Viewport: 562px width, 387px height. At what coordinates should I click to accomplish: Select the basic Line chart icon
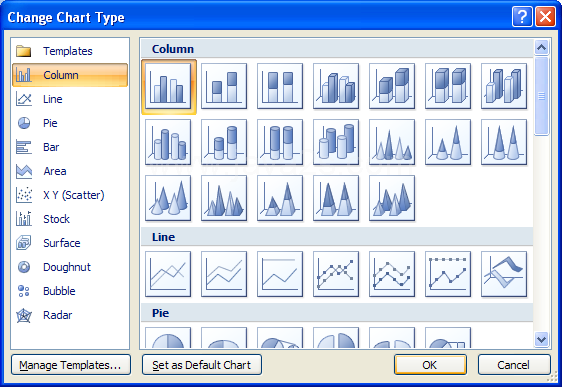(168, 274)
